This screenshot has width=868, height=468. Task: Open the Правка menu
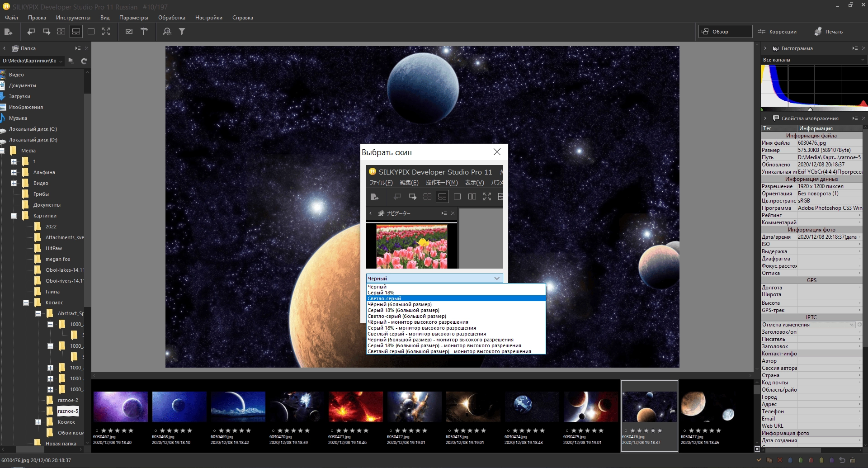pos(37,18)
